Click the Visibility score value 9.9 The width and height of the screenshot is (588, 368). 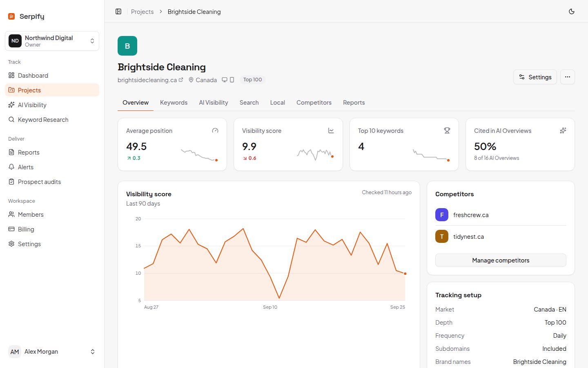[249, 146]
